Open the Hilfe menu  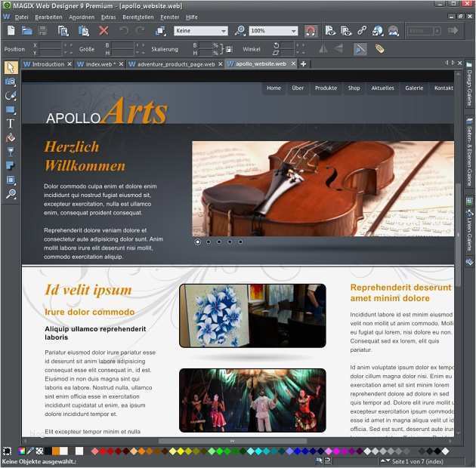[192, 17]
